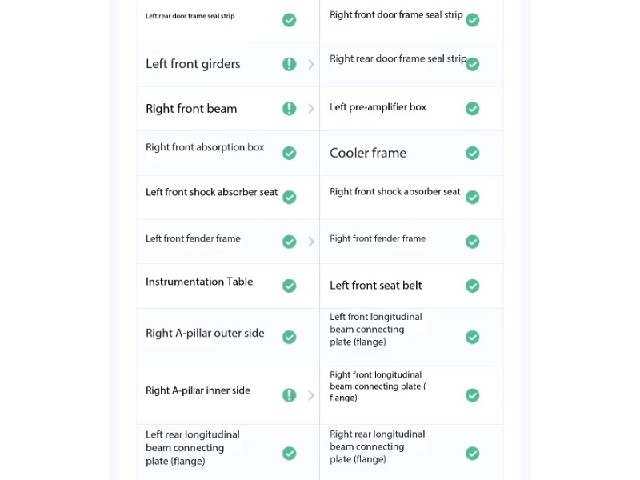Image resolution: width=640 pixels, height=480 pixels.
Task: Click the warning icon for Right front beam
Action: (x=289, y=109)
